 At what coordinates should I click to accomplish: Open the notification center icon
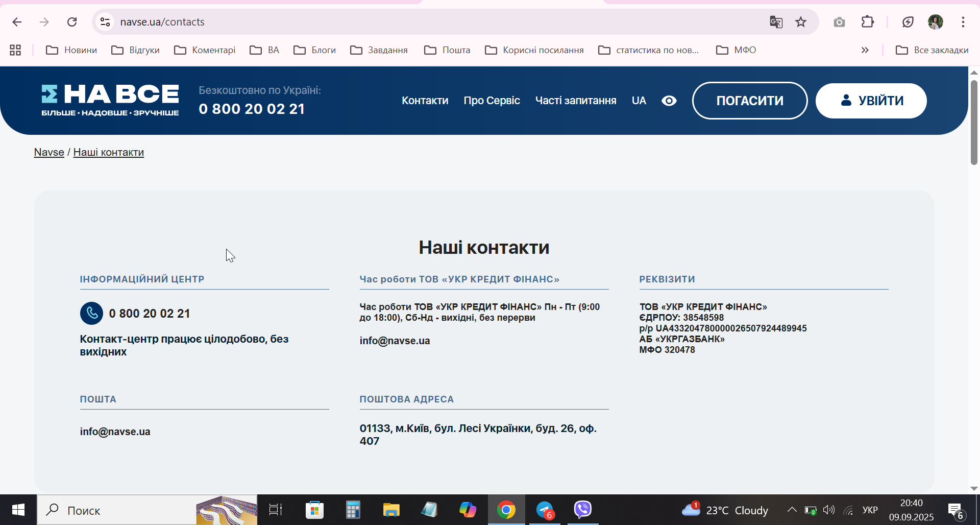[955, 510]
